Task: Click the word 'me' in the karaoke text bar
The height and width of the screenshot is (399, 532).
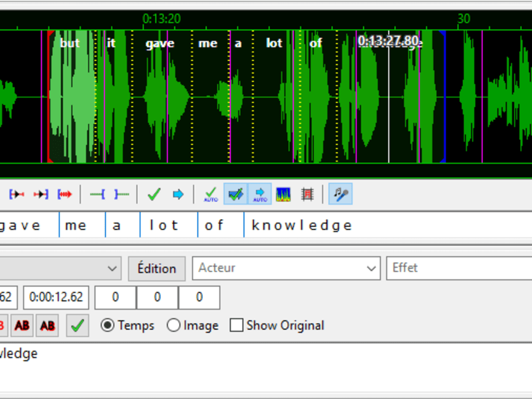Action: [x=76, y=225]
